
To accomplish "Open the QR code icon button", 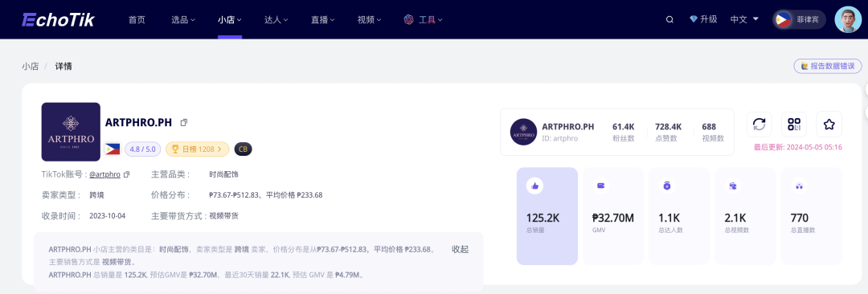I will point(794,124).
